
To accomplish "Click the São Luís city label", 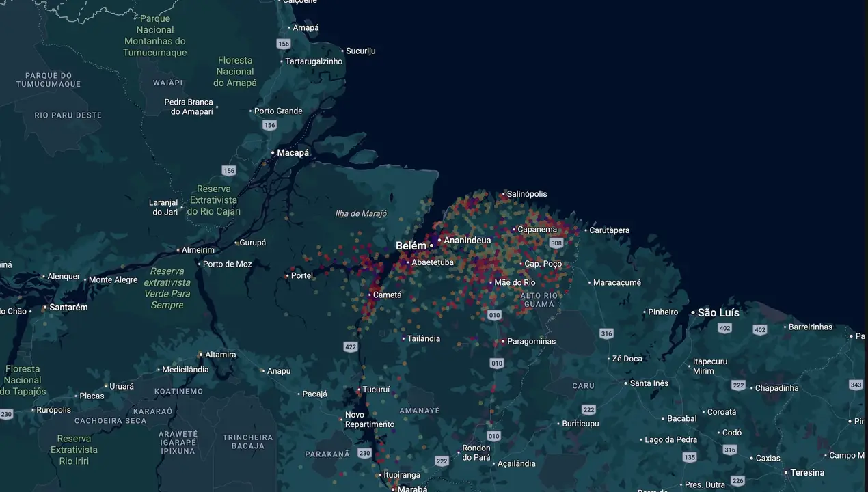I will pos(718,312).
